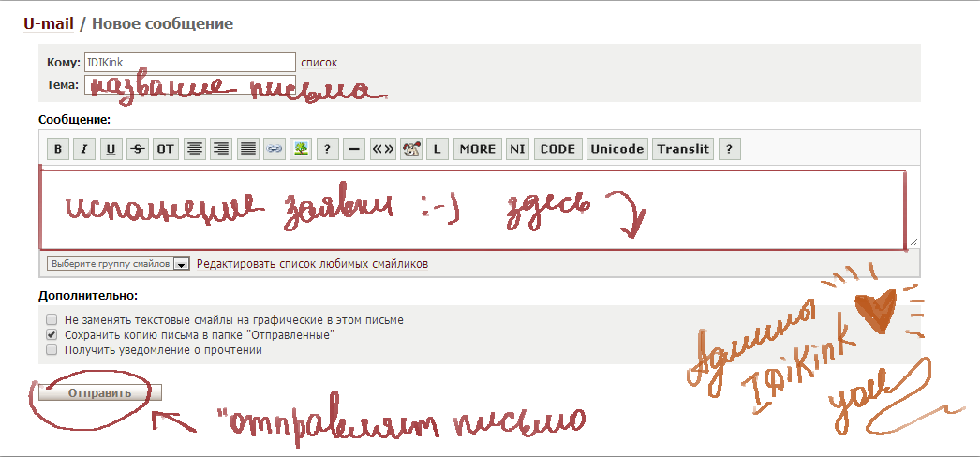Enable 'Не заменять текстовые смайлы' checkbox

pyautogui.click(x=52, y=320)
